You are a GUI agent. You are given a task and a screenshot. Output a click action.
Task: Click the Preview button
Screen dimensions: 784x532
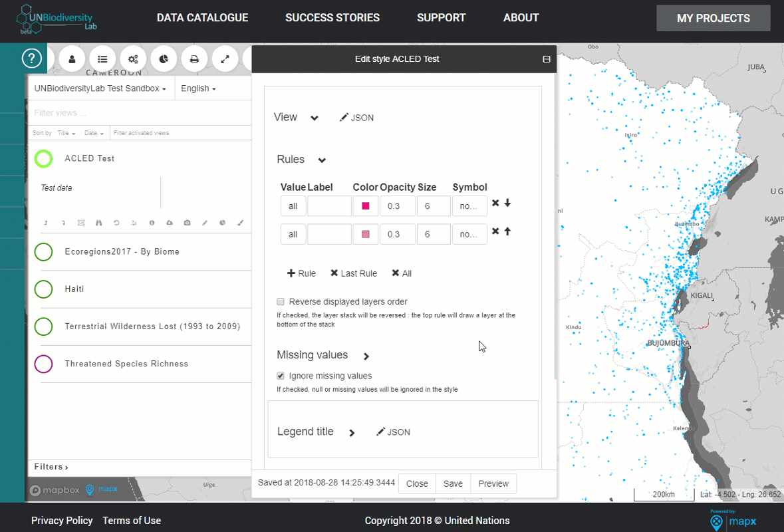493,483
